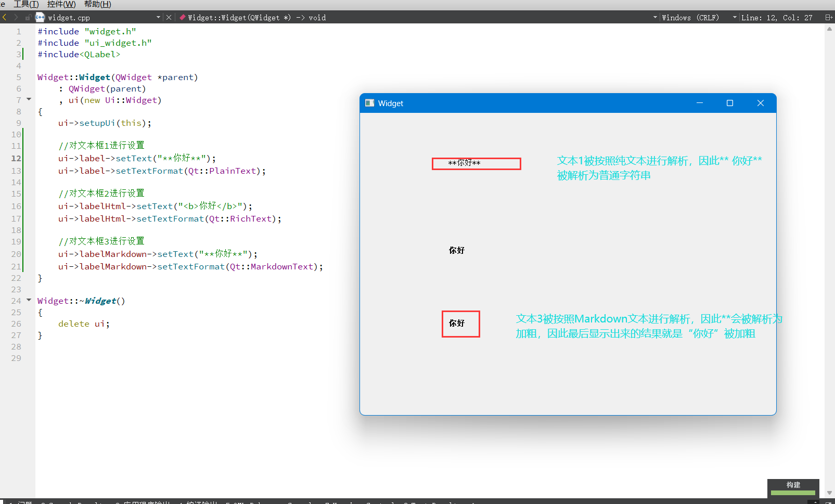Click the #include<QLabel> line
835x504 pixels.
[79, 54]
